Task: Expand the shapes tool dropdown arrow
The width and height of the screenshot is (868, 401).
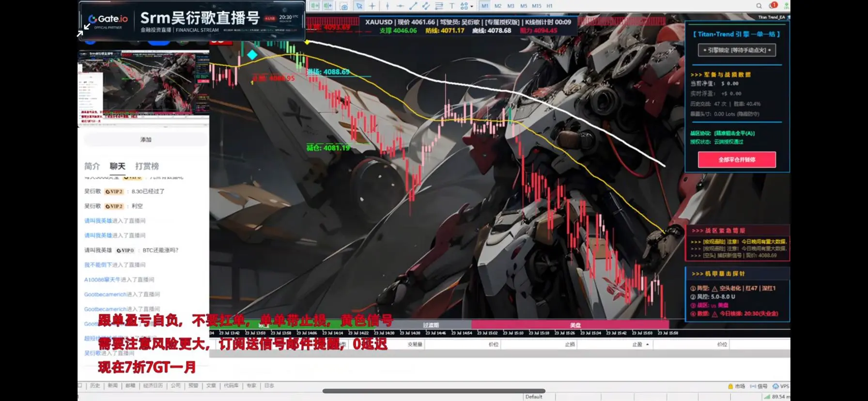Action: point(472,6)
